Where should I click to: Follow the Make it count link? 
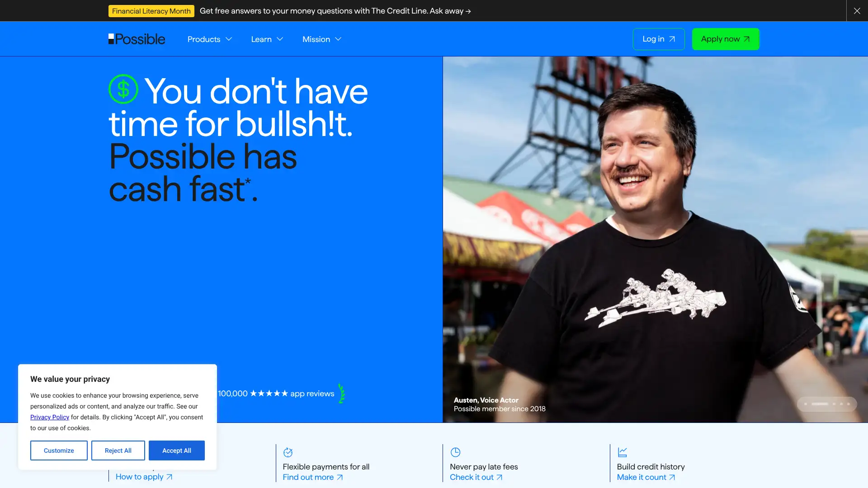pos(646,477)
